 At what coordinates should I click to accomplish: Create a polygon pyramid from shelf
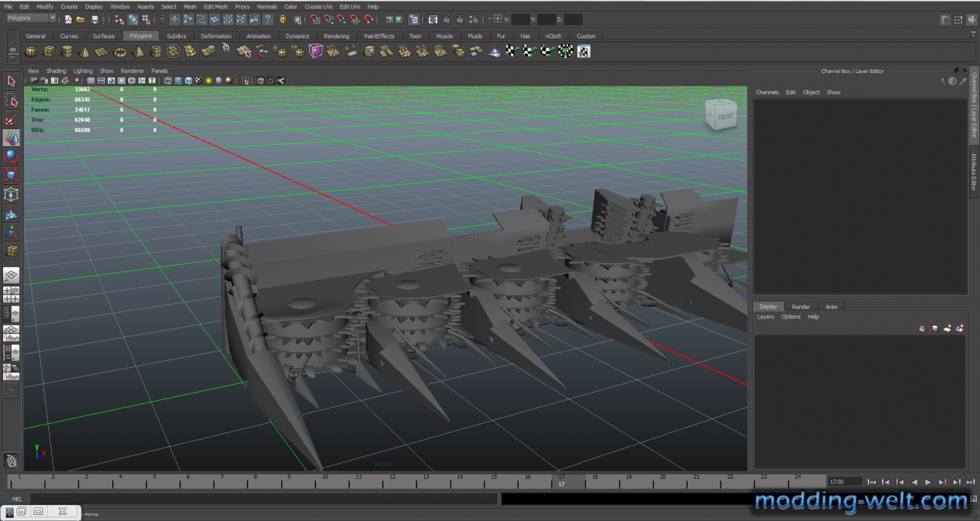coord(139,51)
